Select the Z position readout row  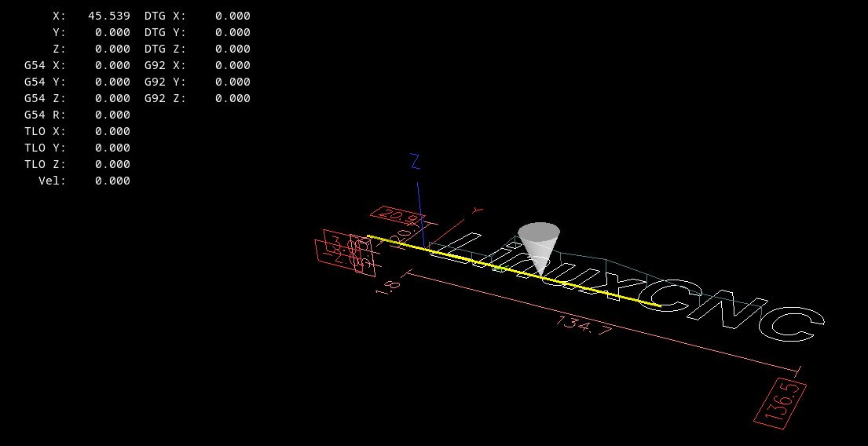(91, 49)
